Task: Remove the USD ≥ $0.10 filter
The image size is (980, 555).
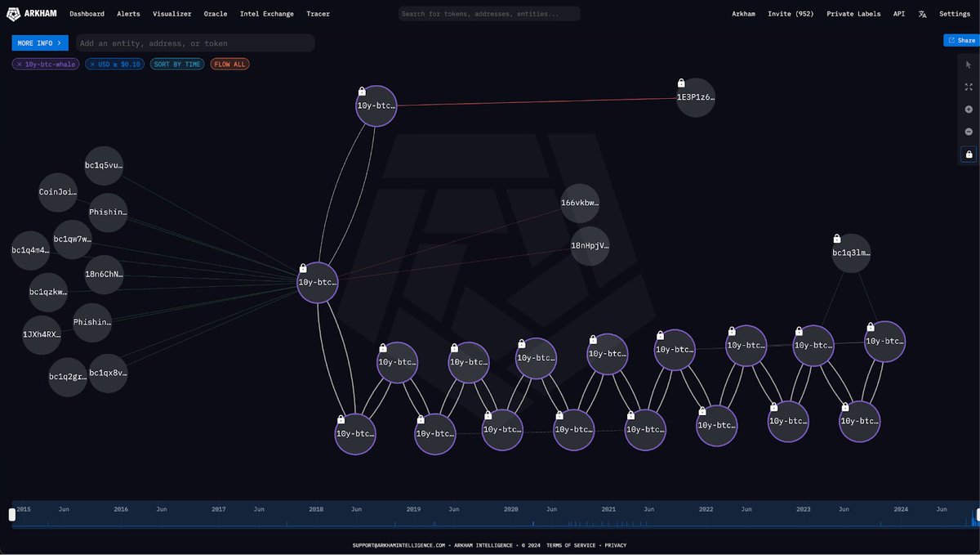Action: coord(93,64)
